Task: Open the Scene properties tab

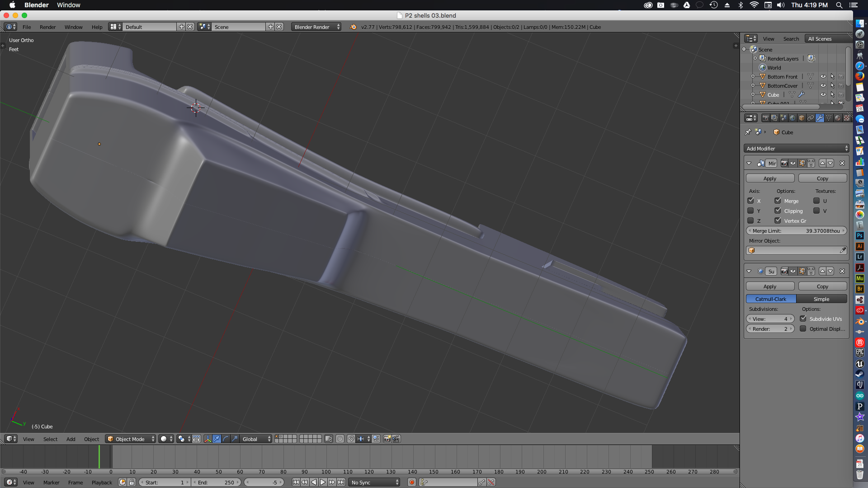Action: [783, 118]
